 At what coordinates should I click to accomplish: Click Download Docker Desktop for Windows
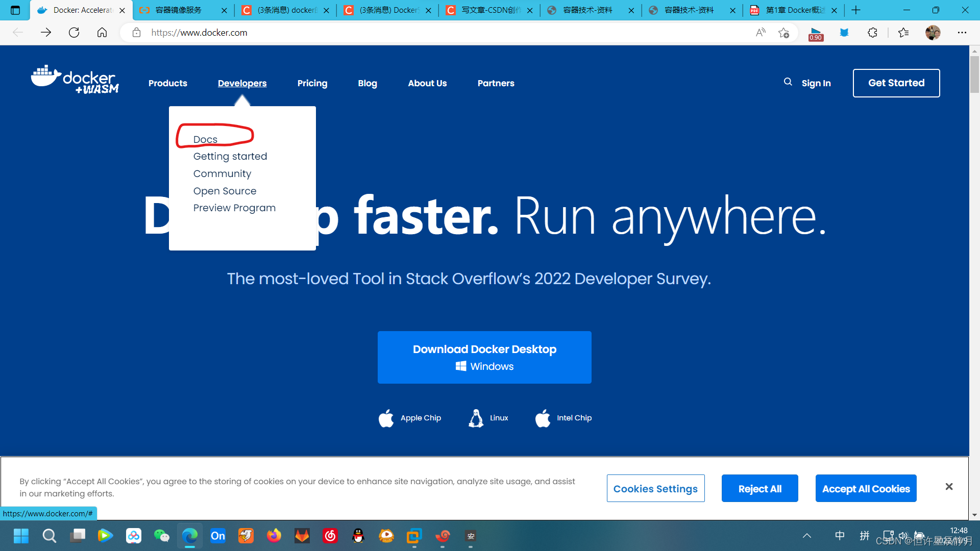[484, 357]
